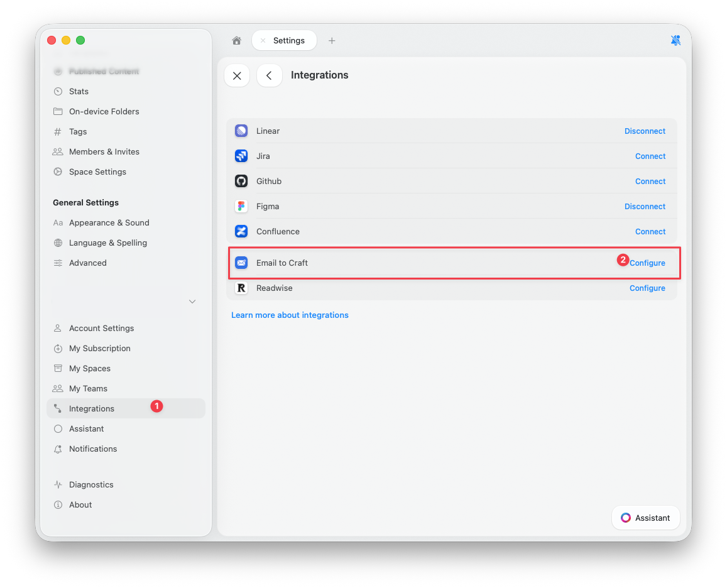Open Advanced settings
The width and height of the screenshot is (727, 588).
126,263
